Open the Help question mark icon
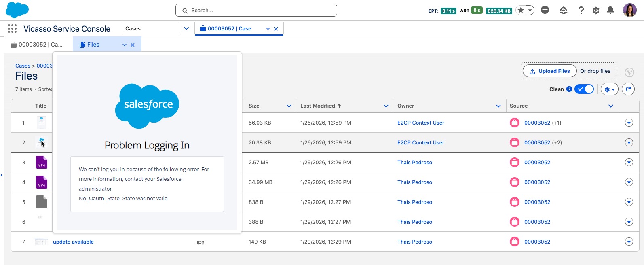This screenshot has width=644, height=265. tap(581, 11)
